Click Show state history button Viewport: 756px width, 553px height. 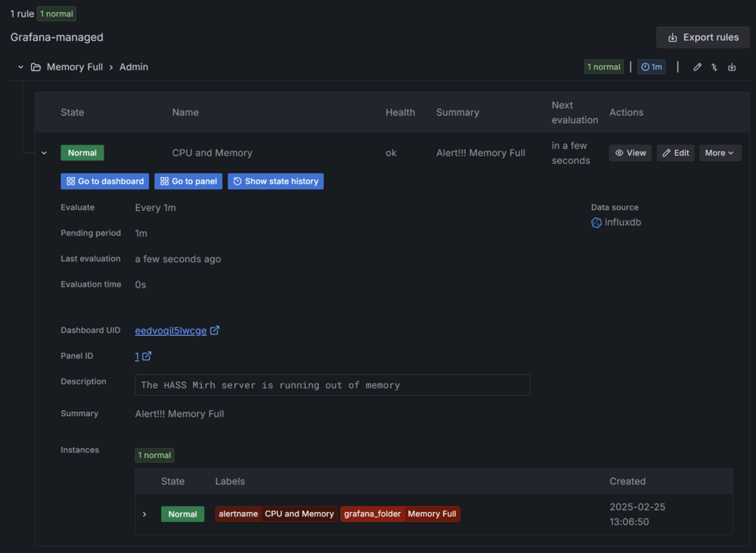[275, 182]
